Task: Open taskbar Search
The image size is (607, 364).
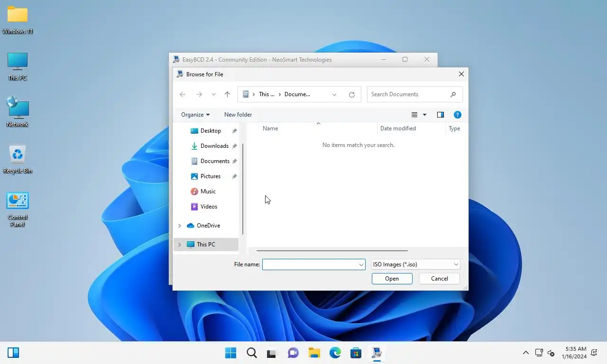Action: (x=252, y=353)
